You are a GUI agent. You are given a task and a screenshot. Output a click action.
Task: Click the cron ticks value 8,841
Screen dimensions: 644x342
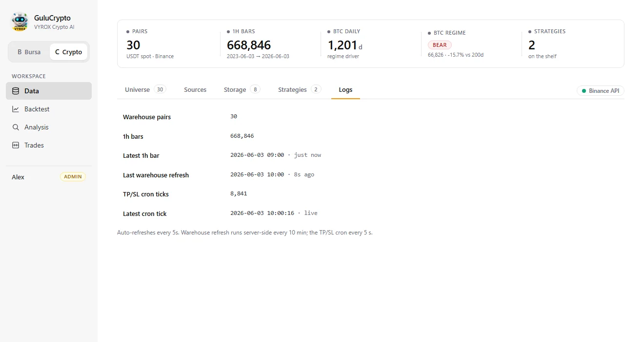(x=239, y=193)
